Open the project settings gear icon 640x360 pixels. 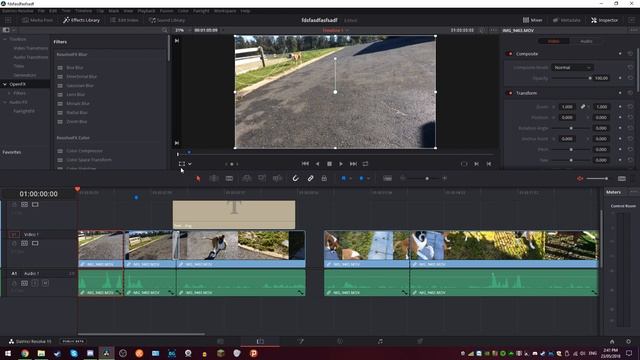pos(628,341)
